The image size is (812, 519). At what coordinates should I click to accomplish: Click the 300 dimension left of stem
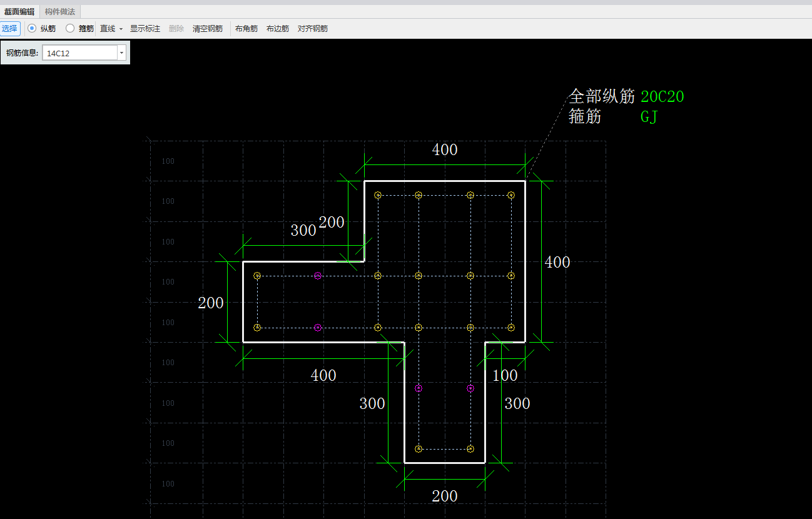pyautogui.click(x=372, y=404)
